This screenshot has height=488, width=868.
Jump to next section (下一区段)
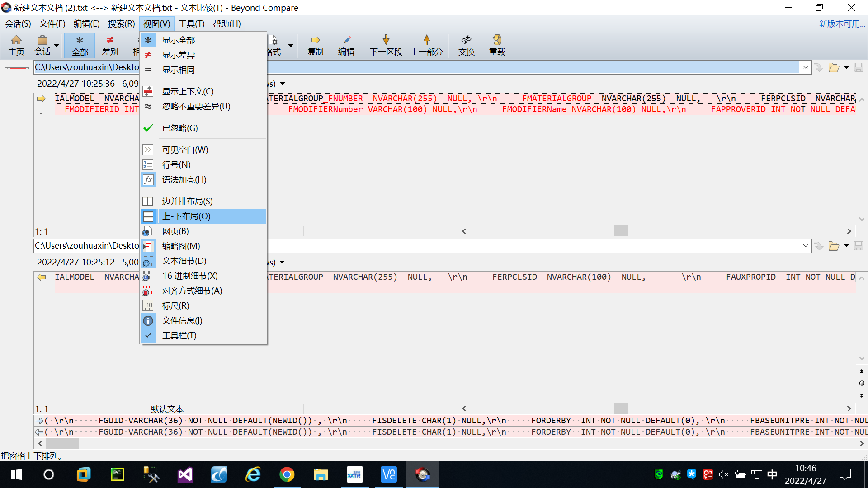click(386, 45)
